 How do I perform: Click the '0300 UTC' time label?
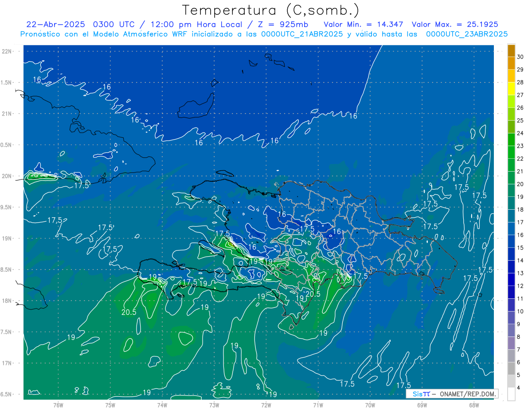click(114, 24)
